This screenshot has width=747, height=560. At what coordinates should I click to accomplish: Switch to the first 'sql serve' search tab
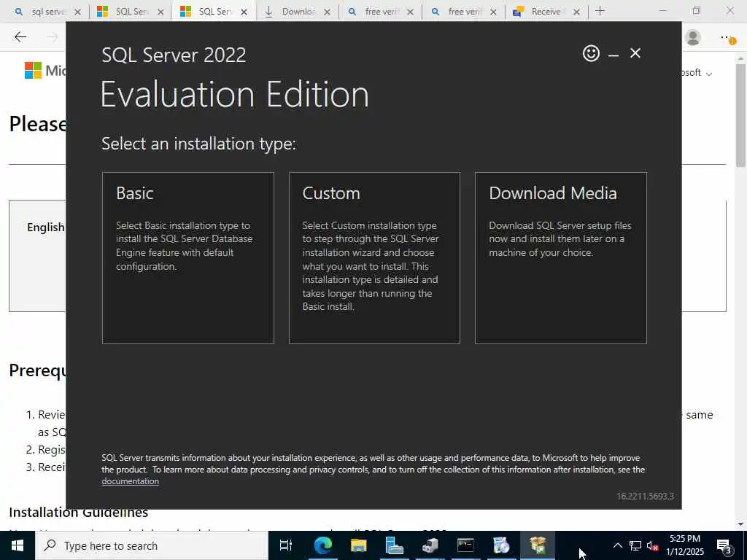(47, 12)
